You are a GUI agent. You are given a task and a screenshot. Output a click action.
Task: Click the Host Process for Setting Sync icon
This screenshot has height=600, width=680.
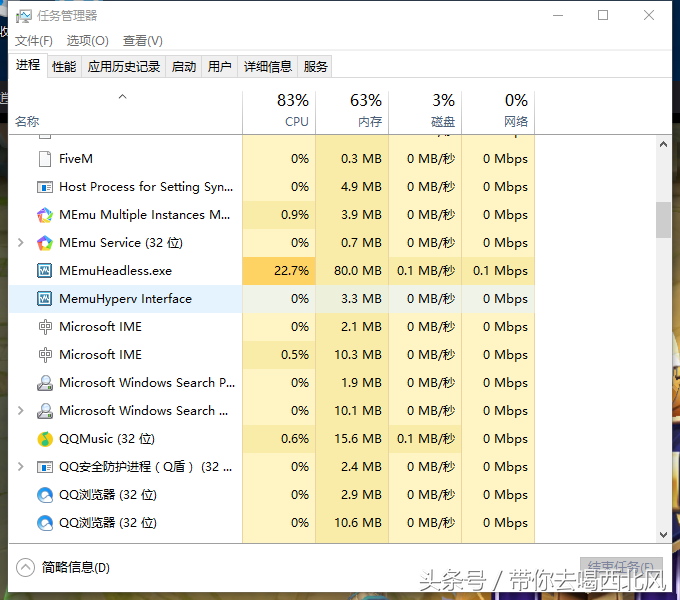pyautogui.click(x=45, y=187)
